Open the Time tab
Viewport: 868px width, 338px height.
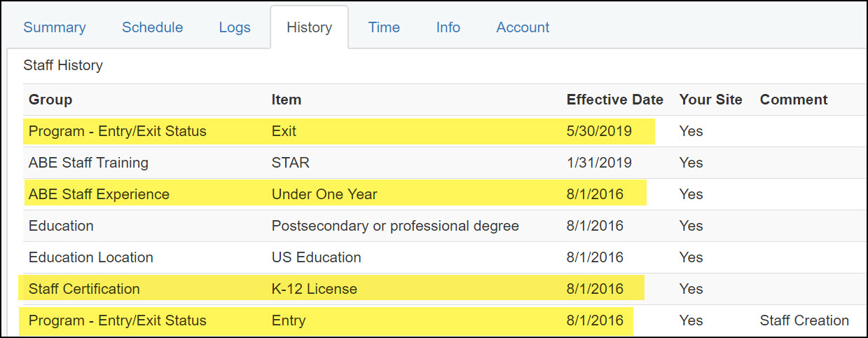pyautogui.click(x=384, y=27)
